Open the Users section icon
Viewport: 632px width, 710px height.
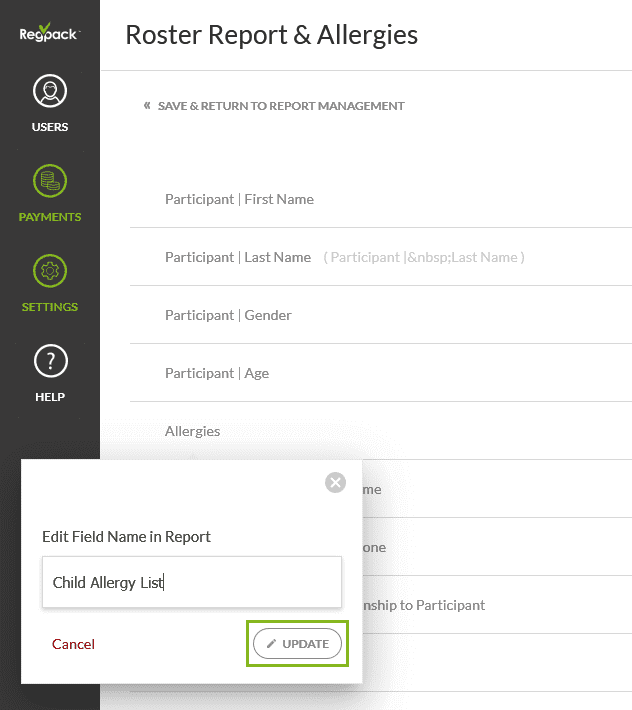pyautogui.click(x=50, y=93)
